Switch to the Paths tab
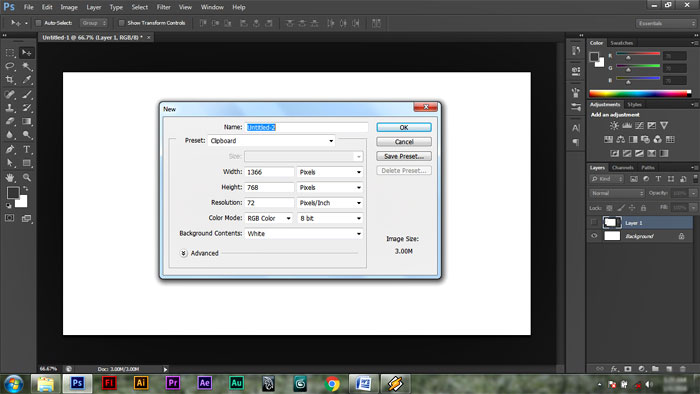This screenshot has height=394, width=700. (648, 168)
